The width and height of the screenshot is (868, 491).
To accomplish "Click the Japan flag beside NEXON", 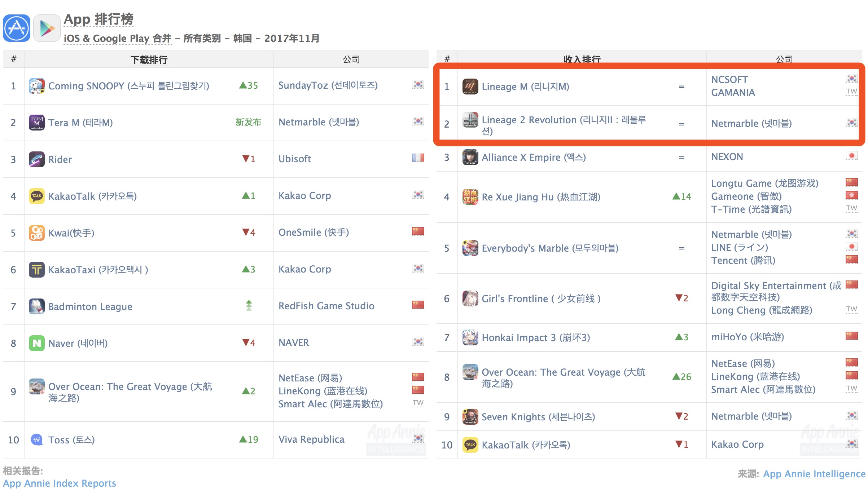I will tap(852, 156).
